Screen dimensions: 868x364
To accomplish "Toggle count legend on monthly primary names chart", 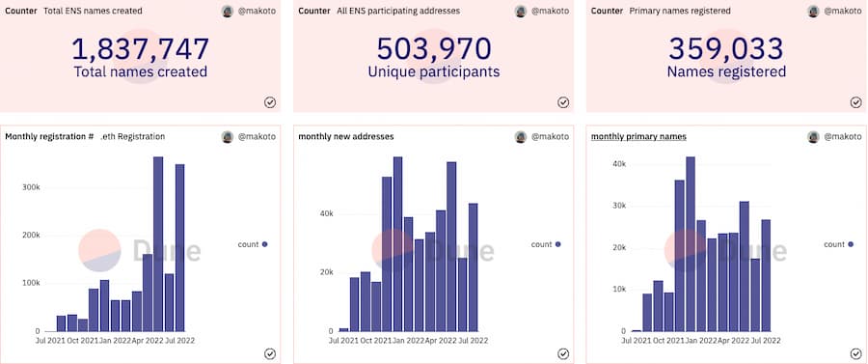I will (x=838, y=244).
